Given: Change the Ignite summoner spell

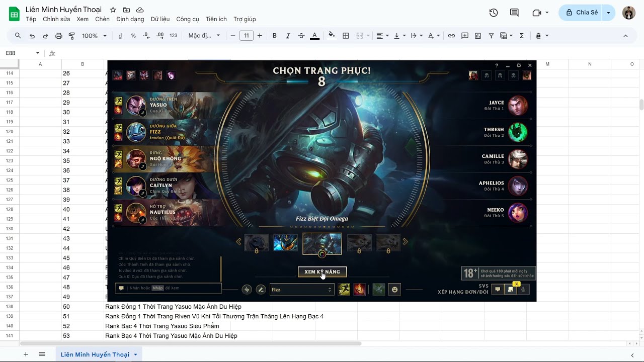Looking at the screenshot, I should point(360,289).
